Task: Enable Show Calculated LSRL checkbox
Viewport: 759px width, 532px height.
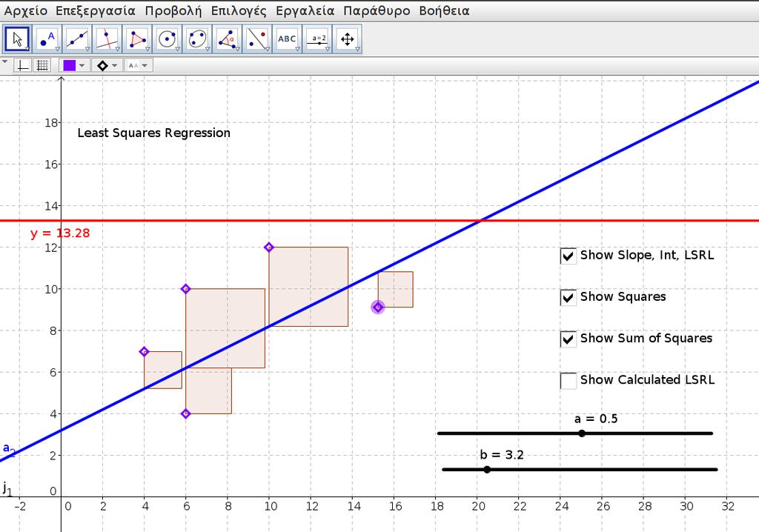Action: (569, 381)
